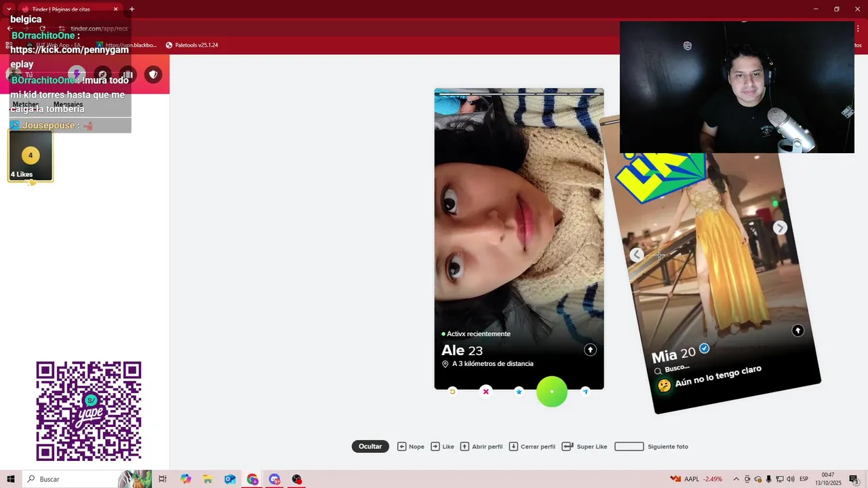
Task: Click the Super Like shortcut hint
Action: (x=585, y=447)
